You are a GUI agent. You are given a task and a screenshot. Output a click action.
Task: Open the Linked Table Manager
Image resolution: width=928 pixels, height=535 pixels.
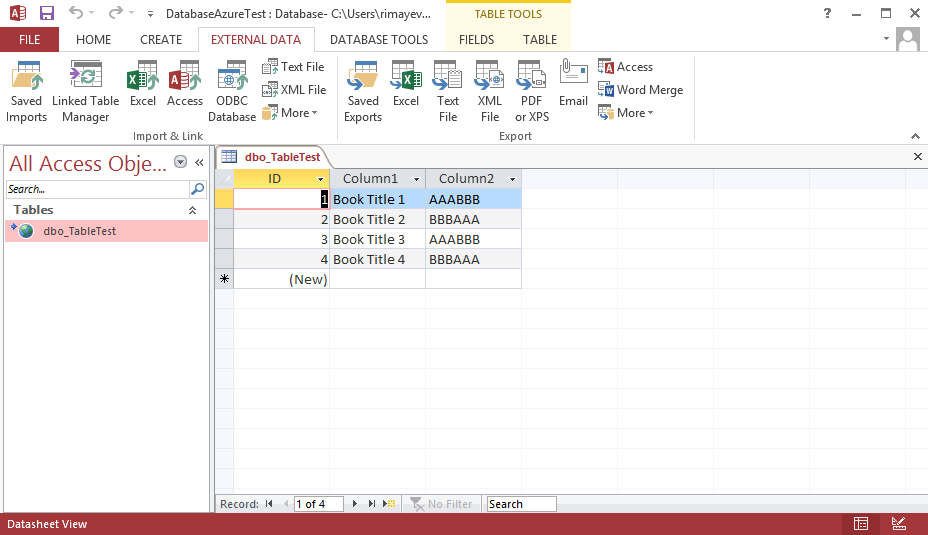click(86, 92)
